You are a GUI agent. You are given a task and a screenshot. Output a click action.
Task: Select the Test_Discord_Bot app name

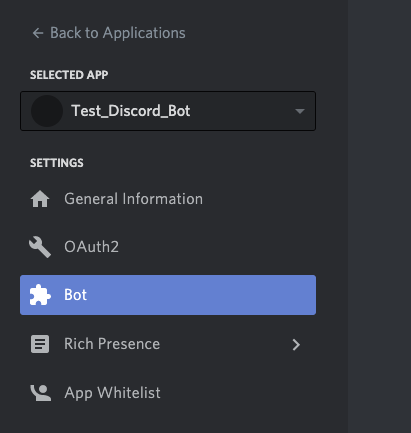click(x=131, y=111)
